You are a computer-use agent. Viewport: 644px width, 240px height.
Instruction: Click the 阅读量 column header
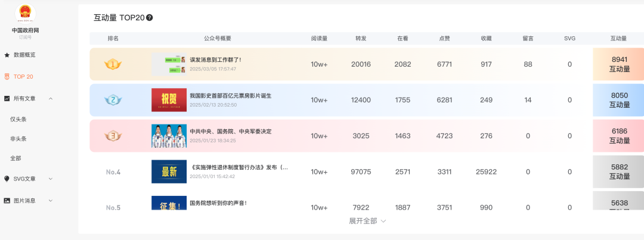tap(319, 38)
